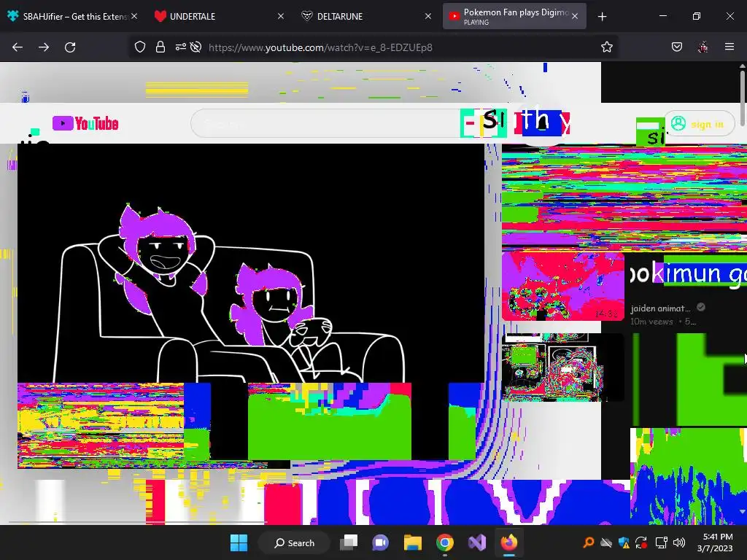The width and height of the screenshot is (747, 560).
Task: Click the sync arrows tray icon with red dot
Action: click(641, 542)
